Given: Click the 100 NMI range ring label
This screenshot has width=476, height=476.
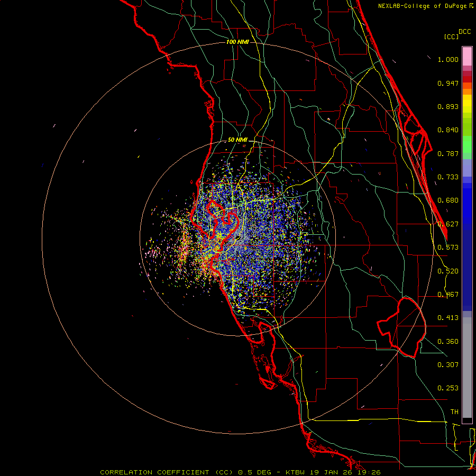Looking at the screenshot, I should click(237, 42).
